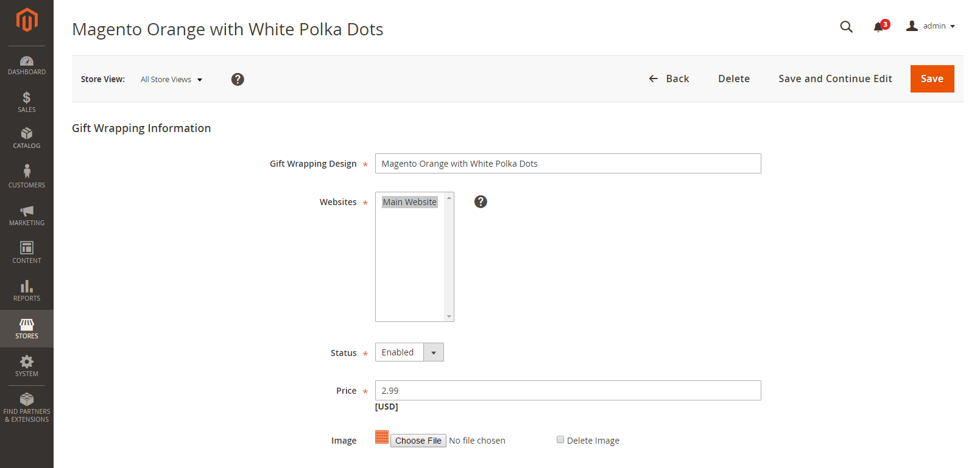Screen dimensions: 980x468
Task: Click the Websites help icon
Action: click(481, 201)
